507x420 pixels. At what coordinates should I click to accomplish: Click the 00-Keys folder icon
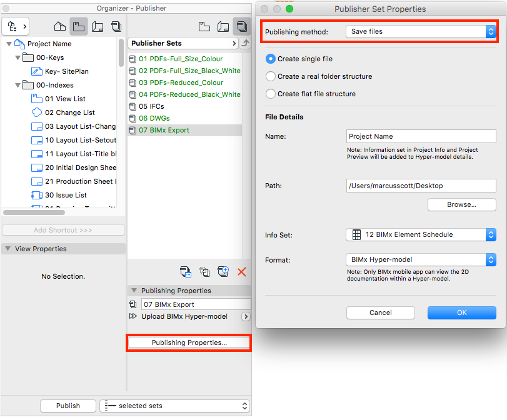(x=28, y=57)
